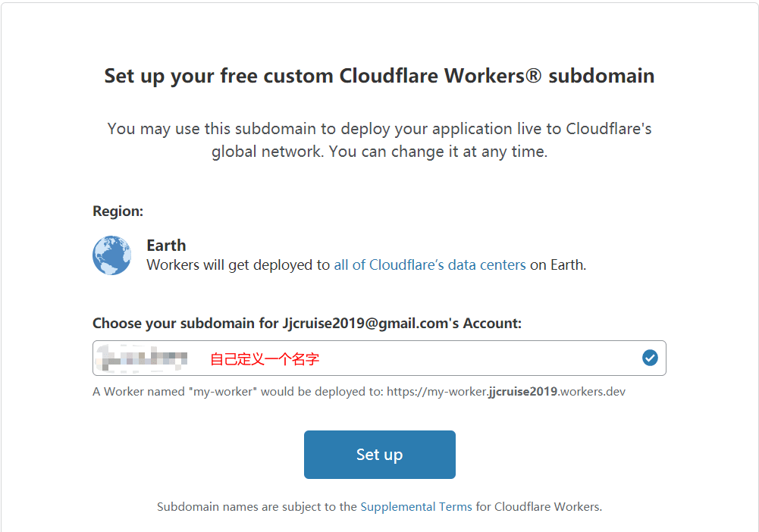Click the bold "jjcruise2019" in example URL
This screenshot has width=759, height=532.
(523, 392)
